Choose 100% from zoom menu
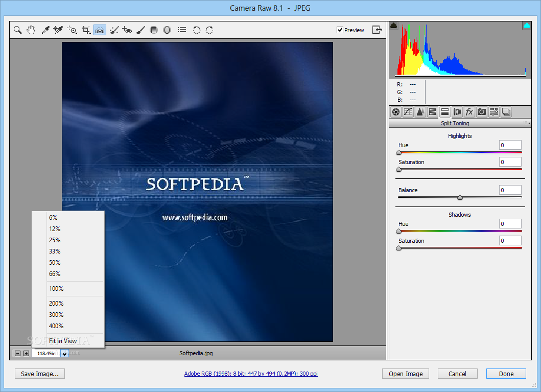The height and width of the screenshot is (392, 541). pyautogui.click(x=68, y=289)
